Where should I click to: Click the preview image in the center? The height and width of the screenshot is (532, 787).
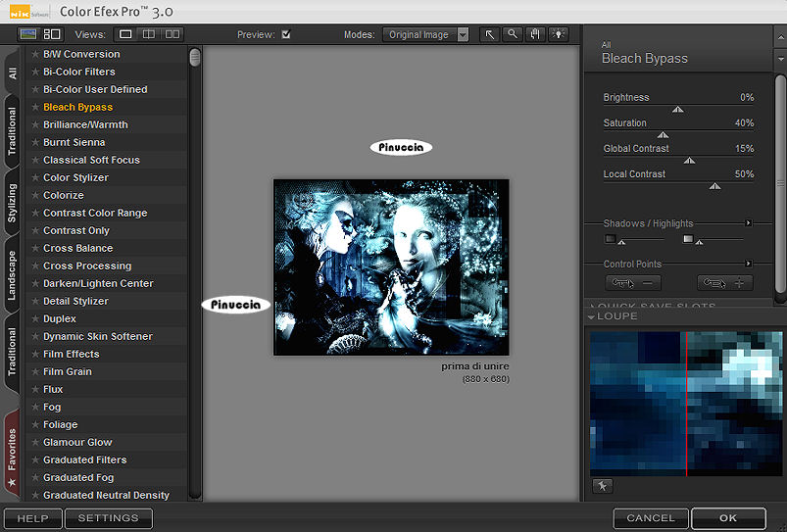tap(391, 267)
